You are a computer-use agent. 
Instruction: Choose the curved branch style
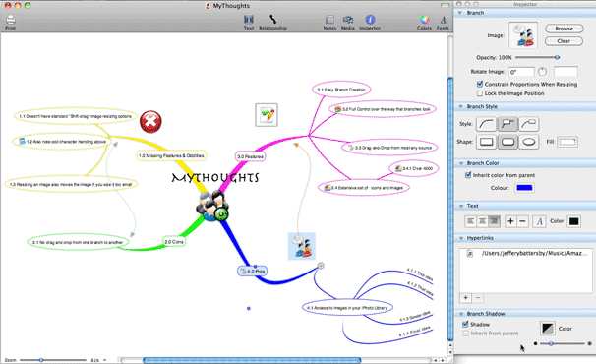[487, 124]
